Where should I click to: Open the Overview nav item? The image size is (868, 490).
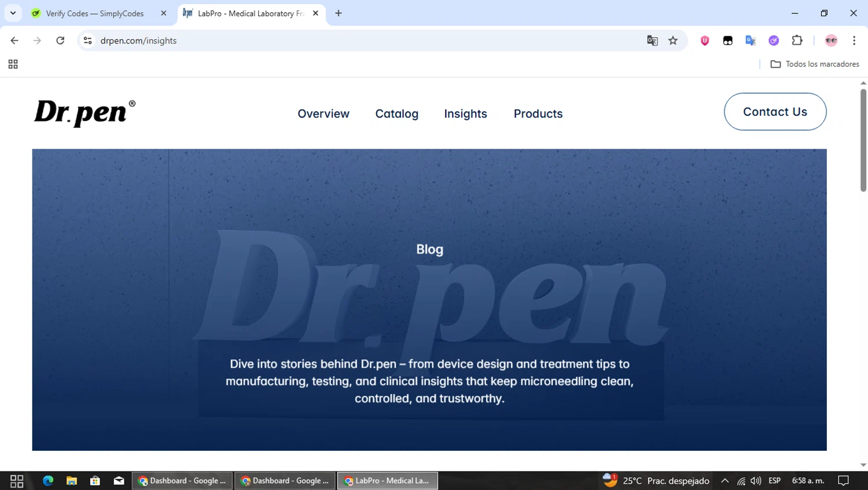point(323,114)
